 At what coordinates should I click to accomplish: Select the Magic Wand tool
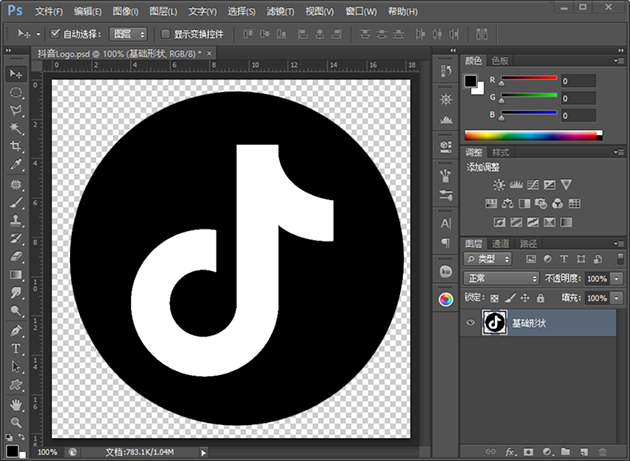[x=16, y=129]
